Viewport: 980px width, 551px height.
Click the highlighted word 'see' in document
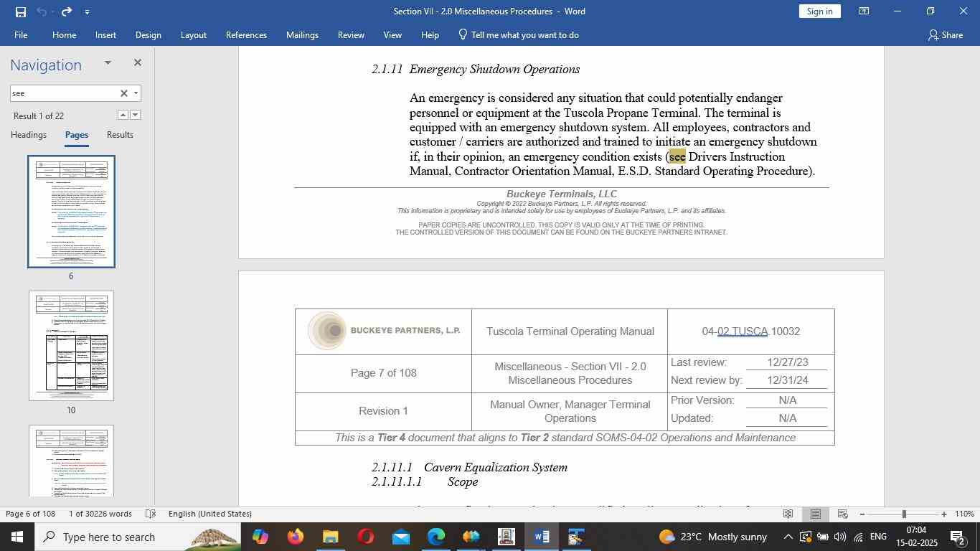pyautogui.click(x=677, y=156)
